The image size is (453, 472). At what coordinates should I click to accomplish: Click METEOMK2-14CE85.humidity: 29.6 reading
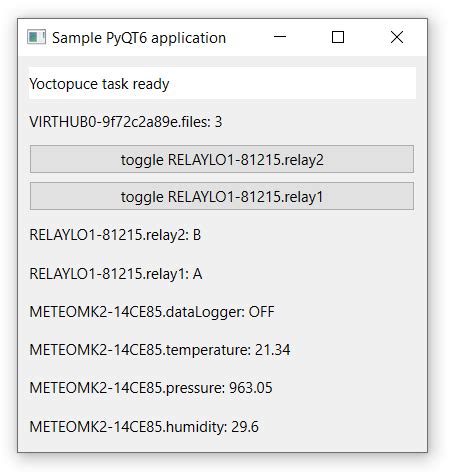pyautogui.click(x=144, y=427)
